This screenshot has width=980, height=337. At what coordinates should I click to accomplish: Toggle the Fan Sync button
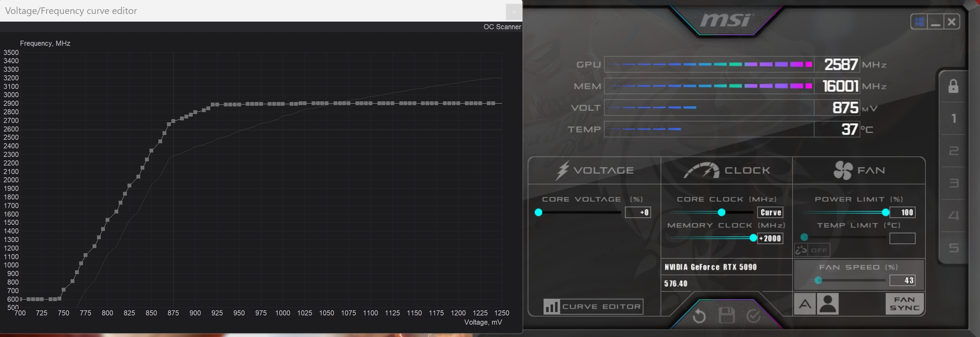tap(905, 304)
